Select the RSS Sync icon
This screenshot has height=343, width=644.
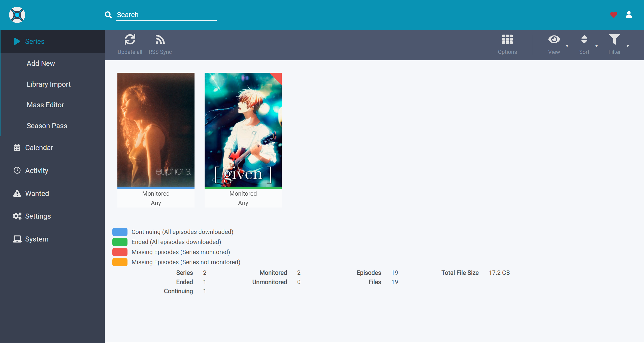coord(160,40)
